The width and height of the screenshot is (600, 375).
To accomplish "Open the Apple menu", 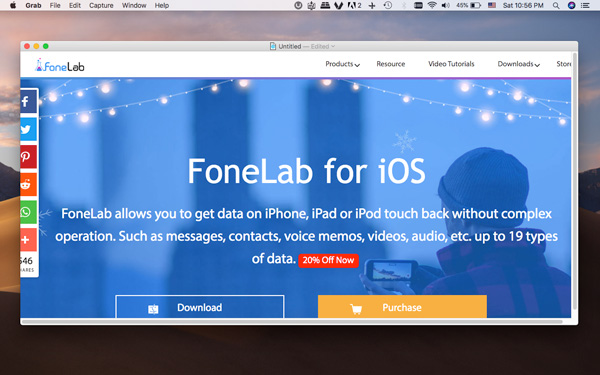I will coord(13,5).
